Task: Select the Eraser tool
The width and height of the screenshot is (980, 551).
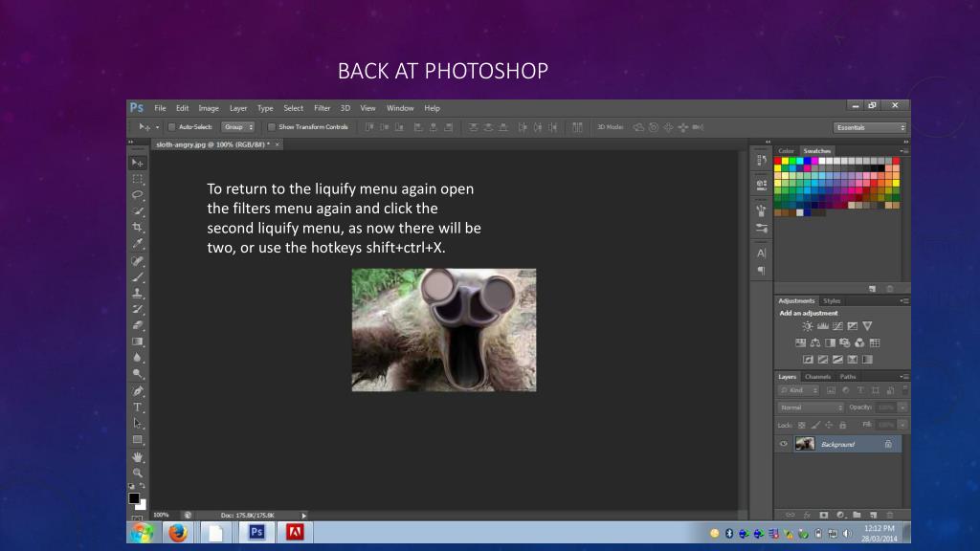Action: (x=138, y=325)
